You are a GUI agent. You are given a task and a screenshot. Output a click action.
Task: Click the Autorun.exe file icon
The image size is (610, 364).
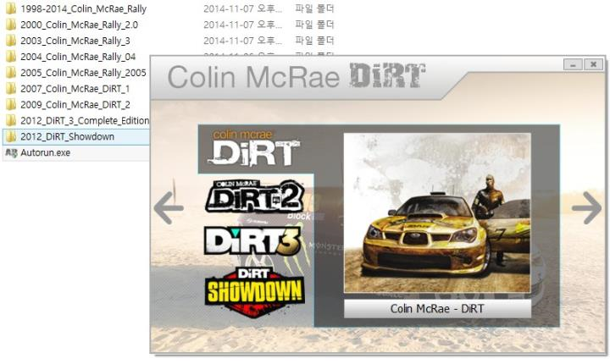coord(11,153)
